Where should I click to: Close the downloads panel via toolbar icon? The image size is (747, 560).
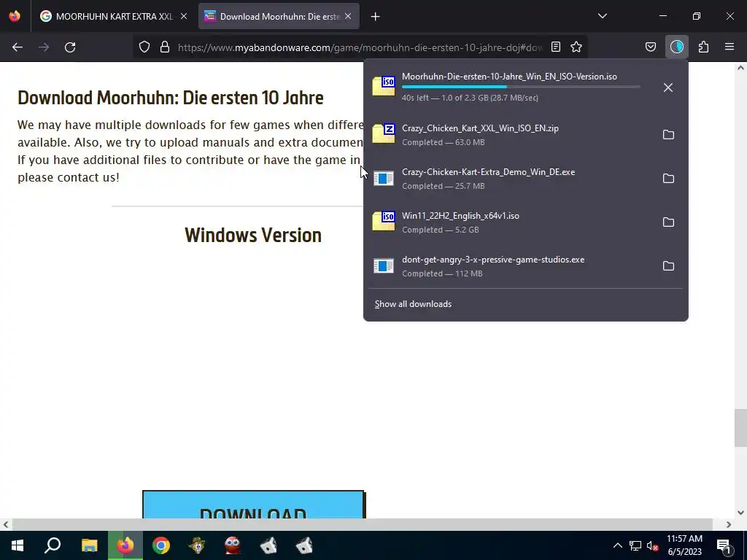677,47
